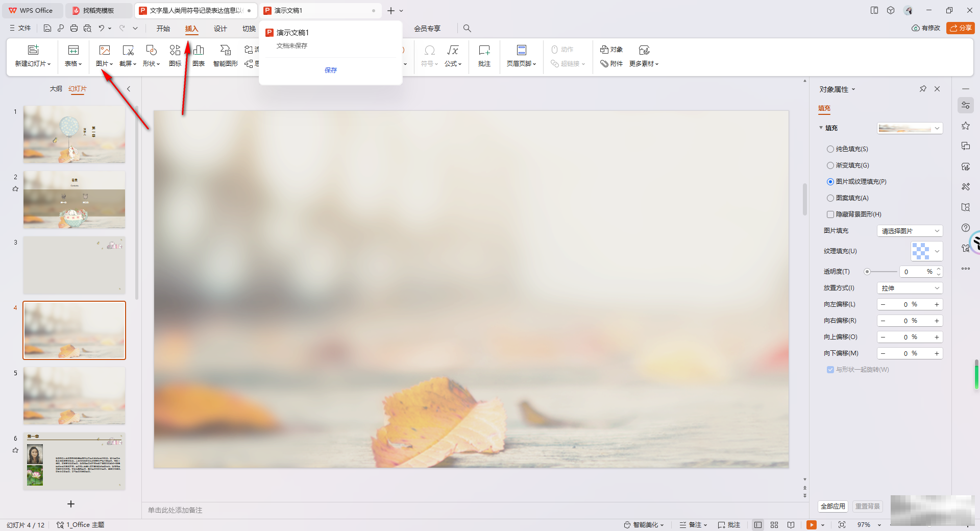Click the Share (分享) button
The width and height of the screenshot is (980, 531).
[x=961, y=28]
